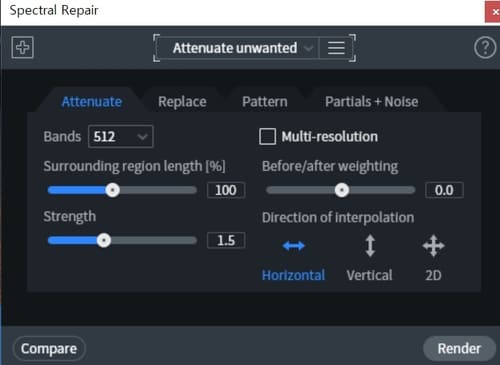This screenshot has height=365, width=500.
Task: Open the Partials + Noise tab
Action: [x=372, y=102]
